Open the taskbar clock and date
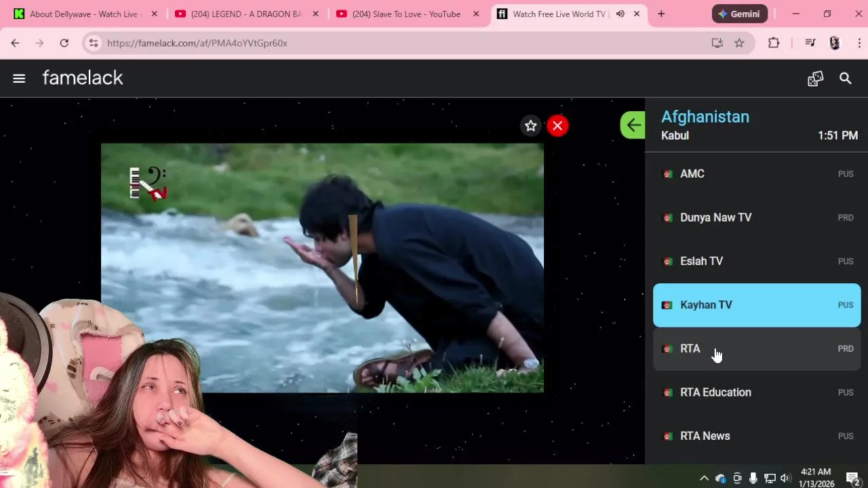 (x=816, y=478)
